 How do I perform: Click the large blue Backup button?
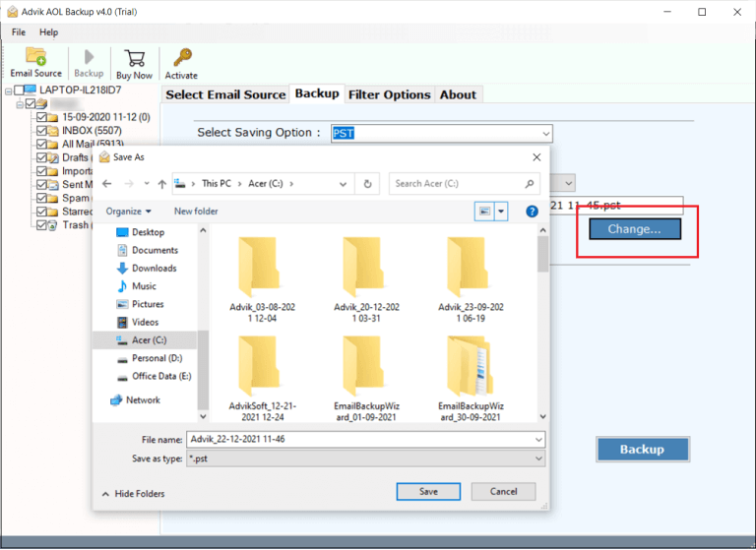pos(643,450)
